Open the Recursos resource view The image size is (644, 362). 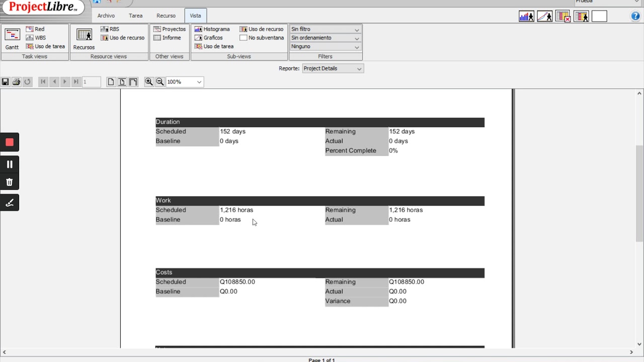[84, 39]
